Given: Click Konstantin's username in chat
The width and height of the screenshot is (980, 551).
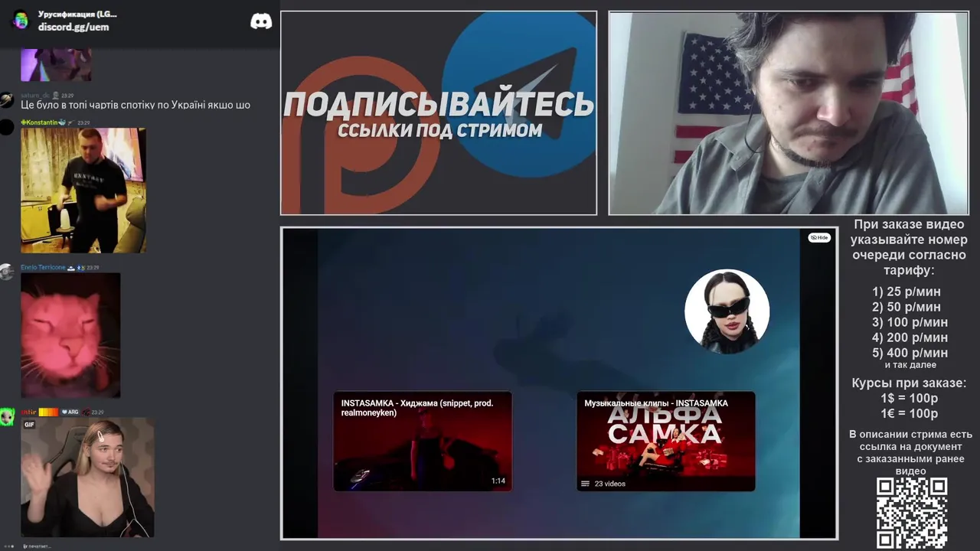Looking at the screenshot, I should [41, 122].
